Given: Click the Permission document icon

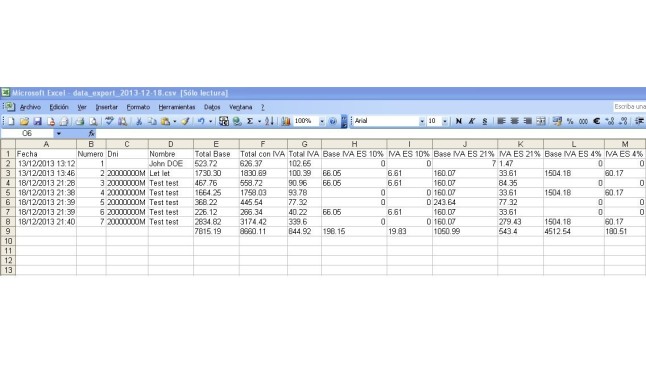Looking at the screenshot, I should 51,121.
